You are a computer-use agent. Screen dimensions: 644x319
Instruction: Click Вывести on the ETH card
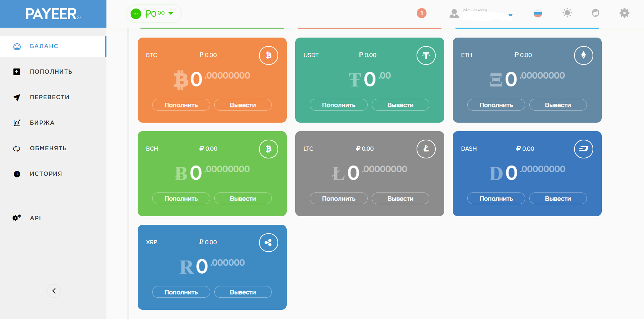[558, 105]
